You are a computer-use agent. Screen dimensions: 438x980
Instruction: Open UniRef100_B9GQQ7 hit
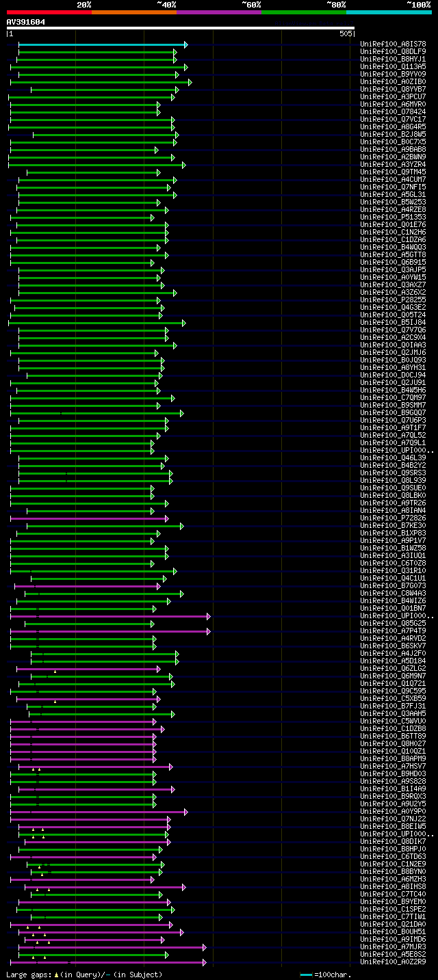click(393, 413)
